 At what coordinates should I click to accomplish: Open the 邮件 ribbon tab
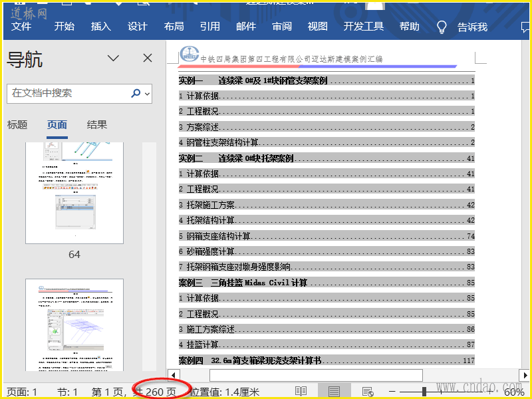point(246,27)
